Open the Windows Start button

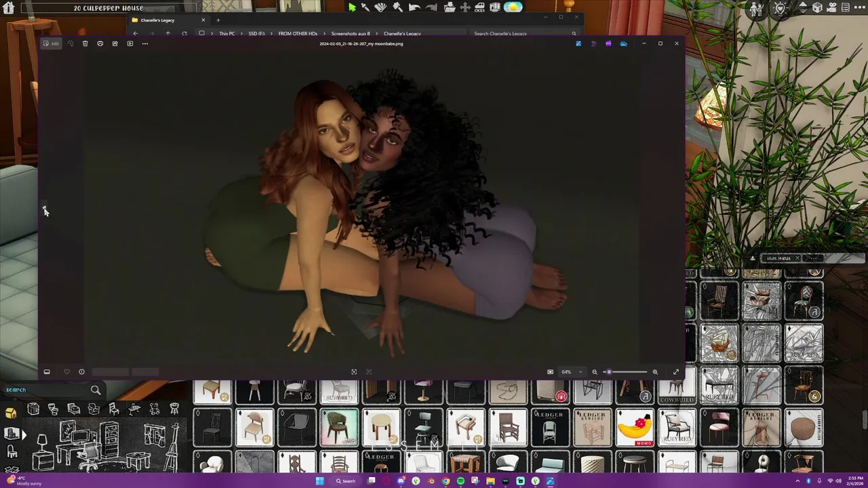(319, 481)
